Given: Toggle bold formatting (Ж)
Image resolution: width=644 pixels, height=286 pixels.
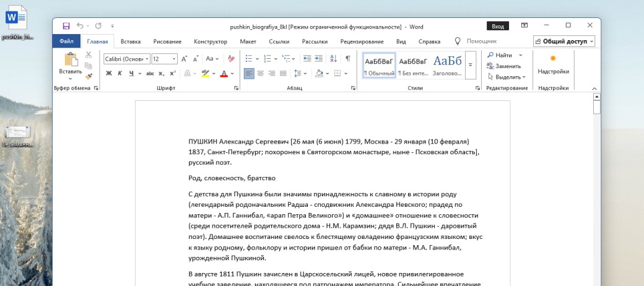Looking at the screenshot, I should click(x=108, y=73).
